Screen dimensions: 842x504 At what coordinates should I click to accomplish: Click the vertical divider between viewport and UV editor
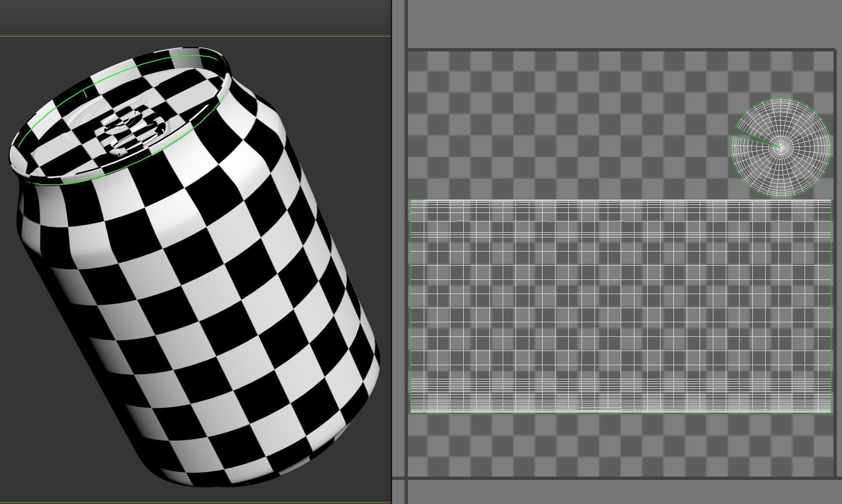pos(399,252)
